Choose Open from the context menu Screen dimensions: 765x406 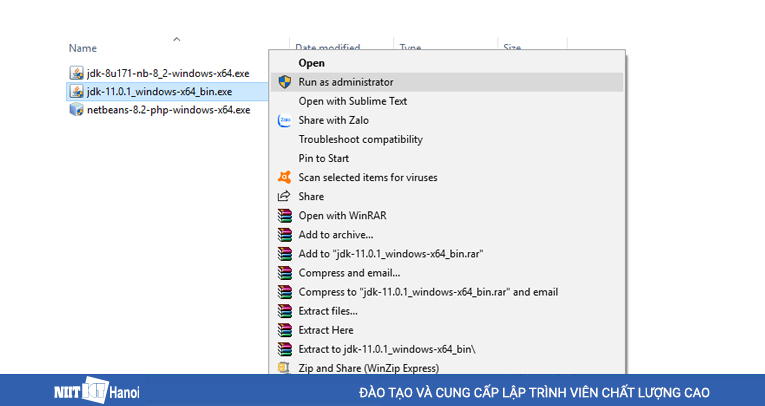click(x=311, y=63)
